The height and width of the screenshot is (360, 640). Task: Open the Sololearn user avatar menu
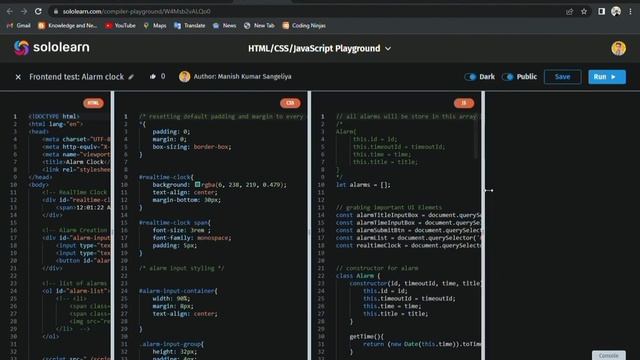[618, 48]
